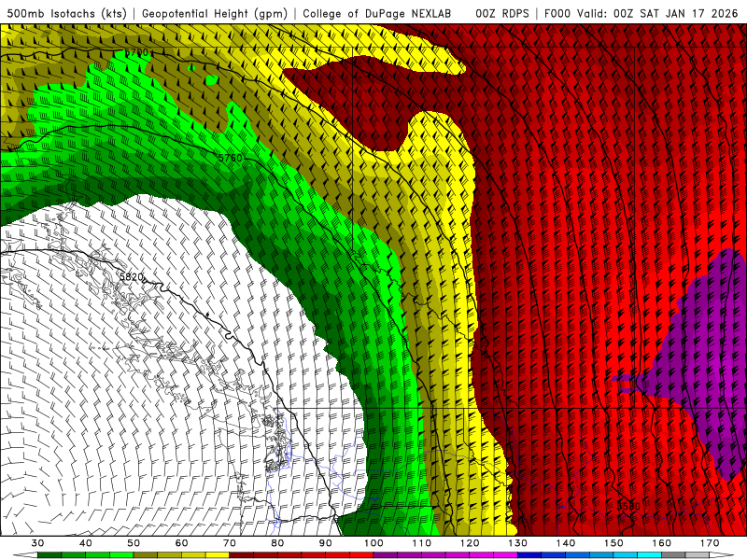Click the 'Geopotential Height (gpm)' title text

(215, 13)
